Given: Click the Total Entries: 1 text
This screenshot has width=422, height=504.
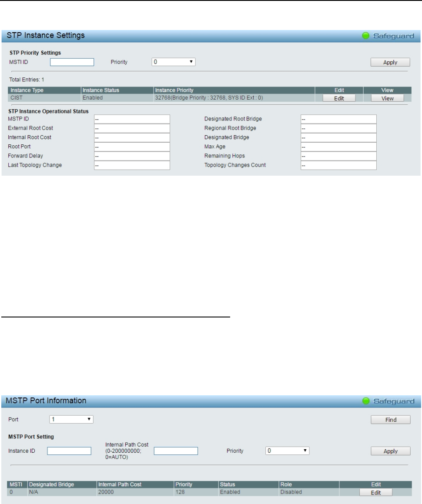Looking at the screenshot, I should (27, 80).
